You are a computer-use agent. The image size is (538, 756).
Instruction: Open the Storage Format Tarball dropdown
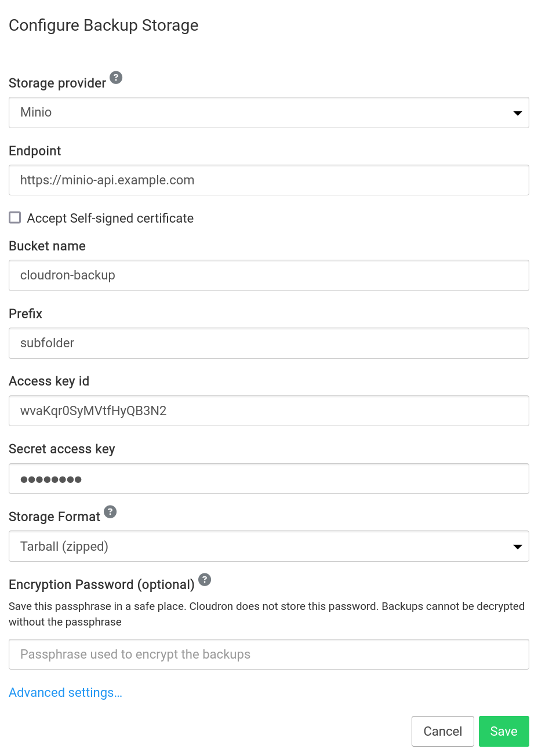268,546
